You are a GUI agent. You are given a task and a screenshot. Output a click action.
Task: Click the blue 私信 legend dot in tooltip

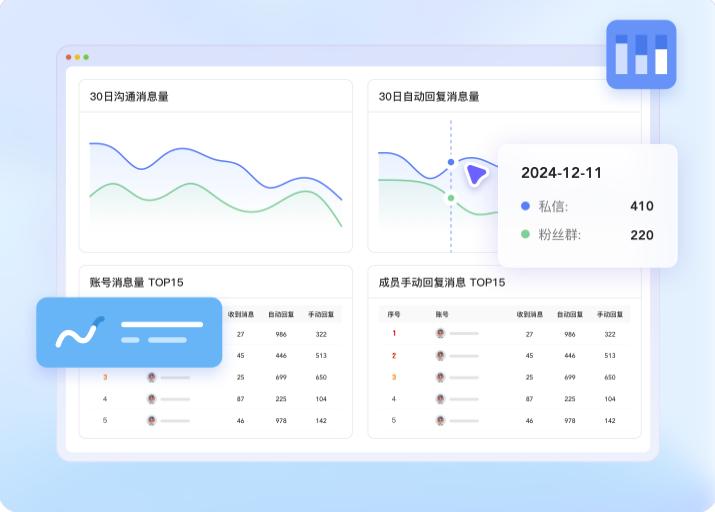click(525, 206)
